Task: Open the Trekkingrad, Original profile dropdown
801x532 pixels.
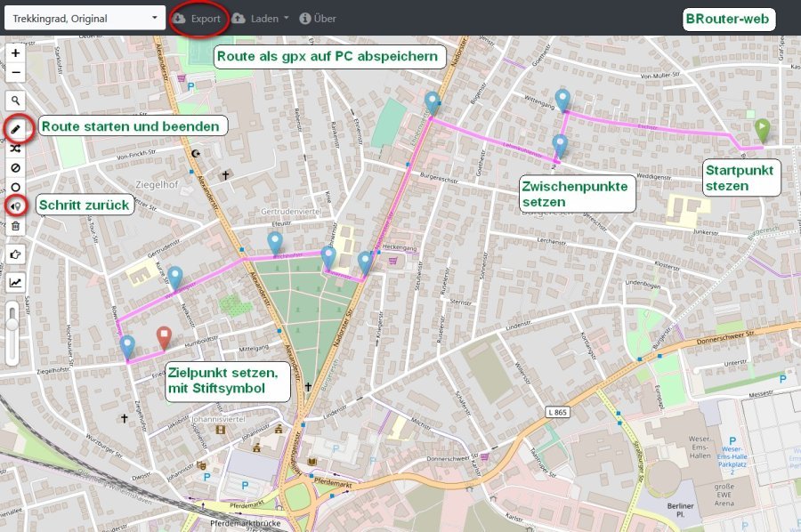Action: coord(85,18)
